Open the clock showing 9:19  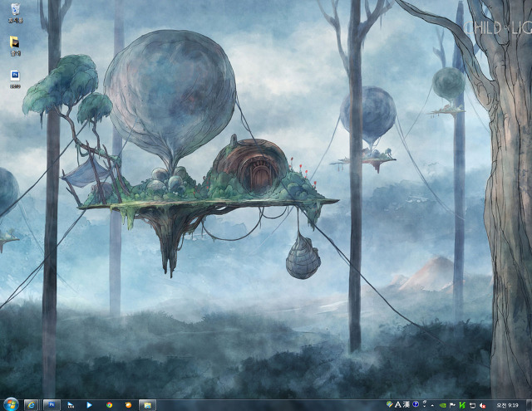[508, 405]
